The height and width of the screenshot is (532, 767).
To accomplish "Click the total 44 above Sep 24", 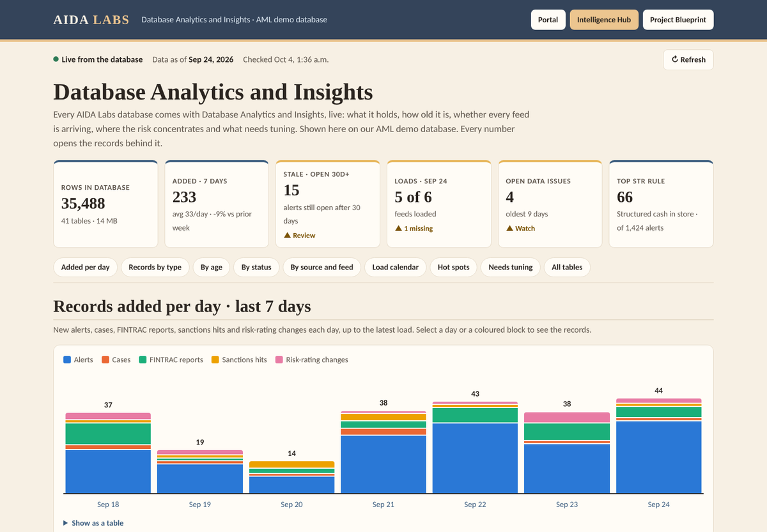I will pyautogui.click(x=659, y=390).
